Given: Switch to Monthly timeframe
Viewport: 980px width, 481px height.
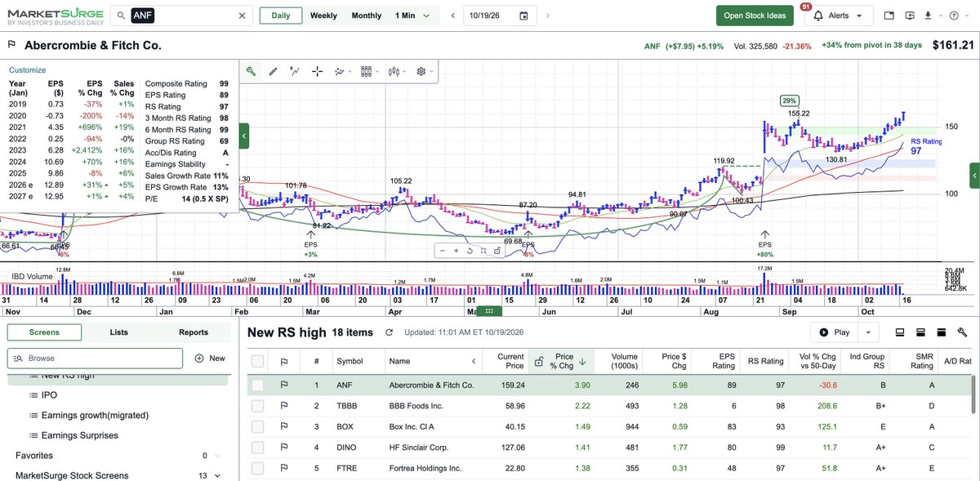Looking at the screenshot, I should point(367,16).
